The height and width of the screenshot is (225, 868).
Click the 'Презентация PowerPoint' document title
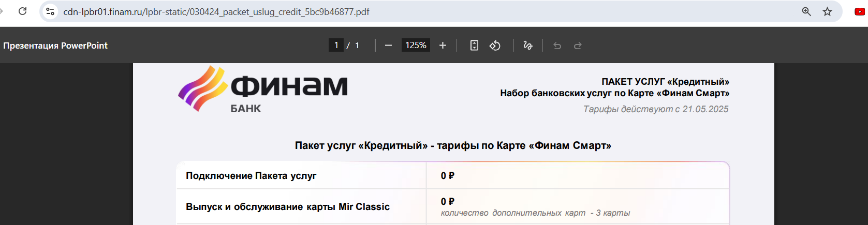coord(55,46)
